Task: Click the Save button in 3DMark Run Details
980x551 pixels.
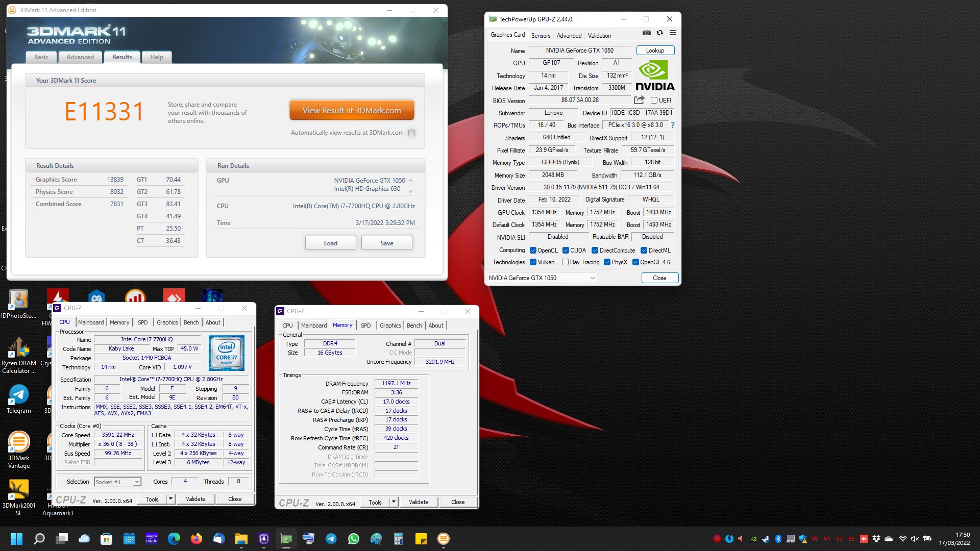Action: (386, 243)
